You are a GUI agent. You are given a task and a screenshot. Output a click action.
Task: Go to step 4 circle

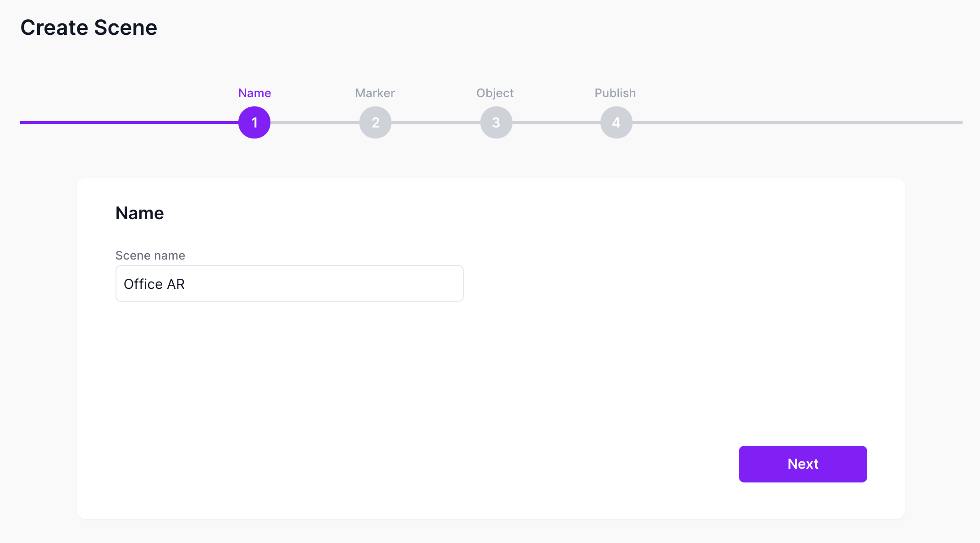pos(617,122)
